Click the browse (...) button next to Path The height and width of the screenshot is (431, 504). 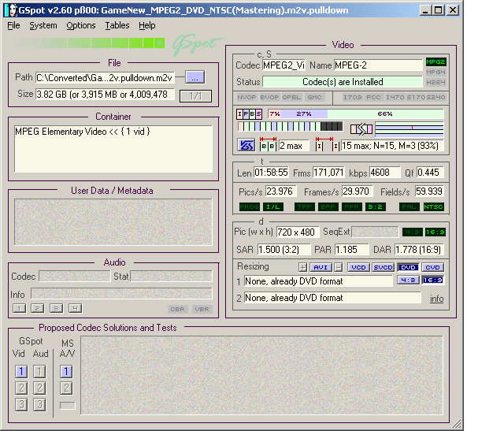click(x=195, y=77)
